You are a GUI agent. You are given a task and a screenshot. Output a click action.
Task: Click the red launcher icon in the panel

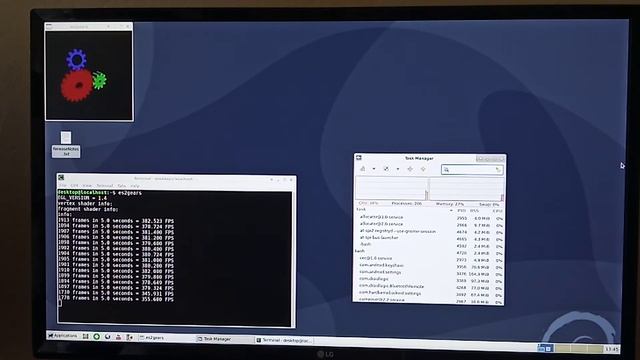[x=118, y=337]
